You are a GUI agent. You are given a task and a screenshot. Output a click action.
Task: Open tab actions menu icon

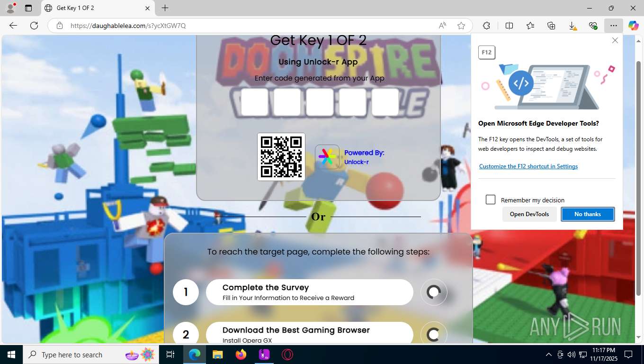tap(28, 8)
